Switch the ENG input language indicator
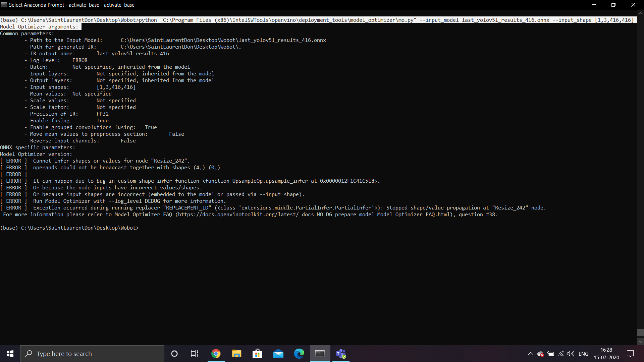This screenshot has width=644, height=362. click(583, 354)
